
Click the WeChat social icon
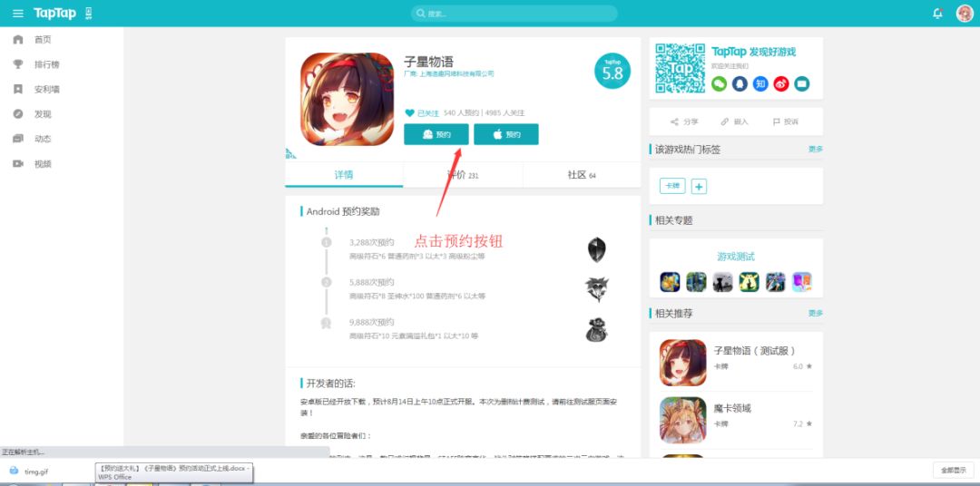click(x=720, y=83)
